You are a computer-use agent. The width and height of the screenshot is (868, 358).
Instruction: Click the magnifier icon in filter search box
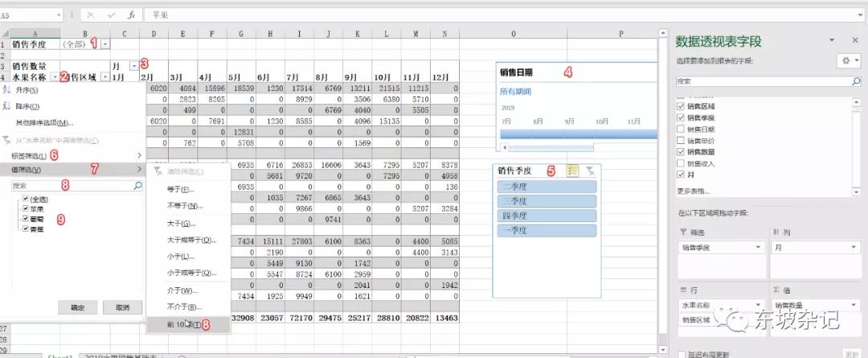click(137, 186)
